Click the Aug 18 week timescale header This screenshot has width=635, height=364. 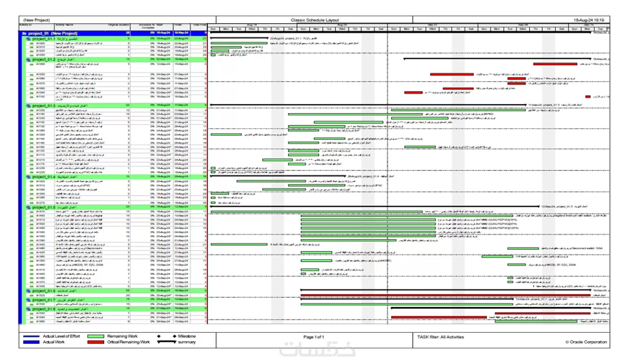point(251,25)
